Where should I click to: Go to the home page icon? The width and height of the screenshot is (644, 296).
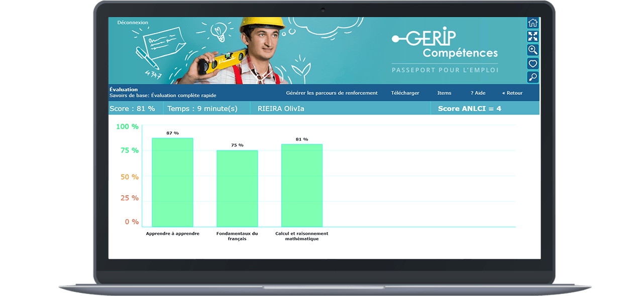[532, 23]
